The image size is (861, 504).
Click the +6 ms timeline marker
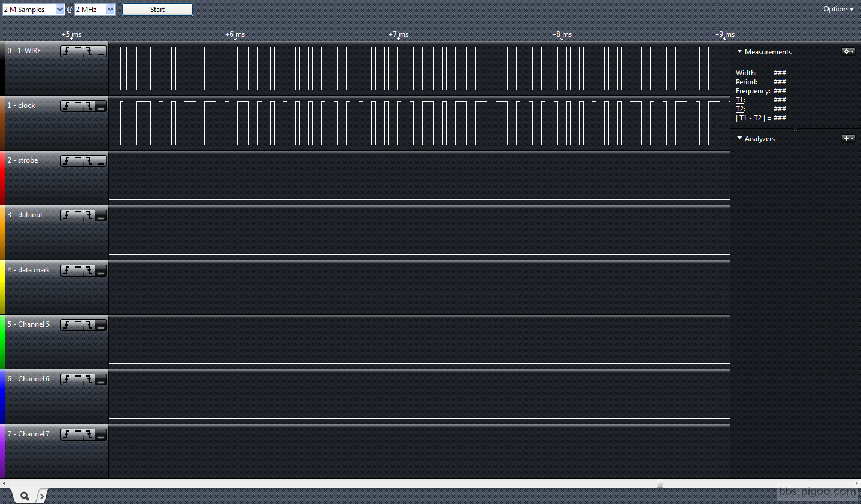[x=235, y=35]
